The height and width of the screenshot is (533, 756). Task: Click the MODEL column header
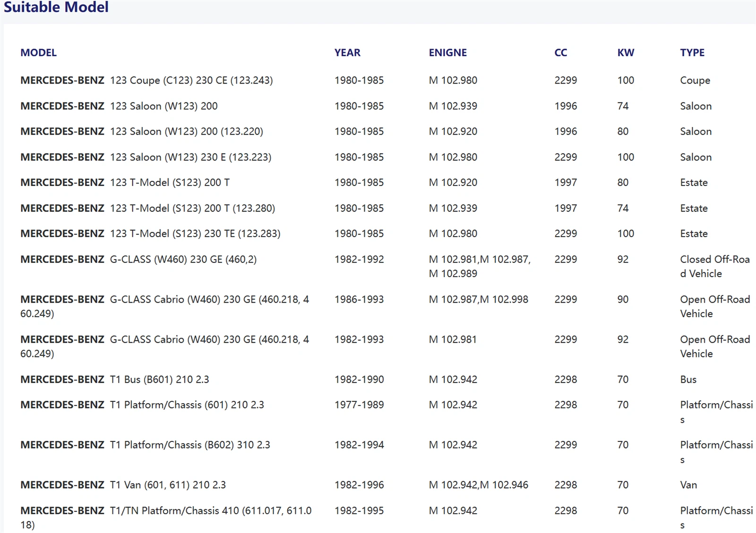[x=38, y=53]
